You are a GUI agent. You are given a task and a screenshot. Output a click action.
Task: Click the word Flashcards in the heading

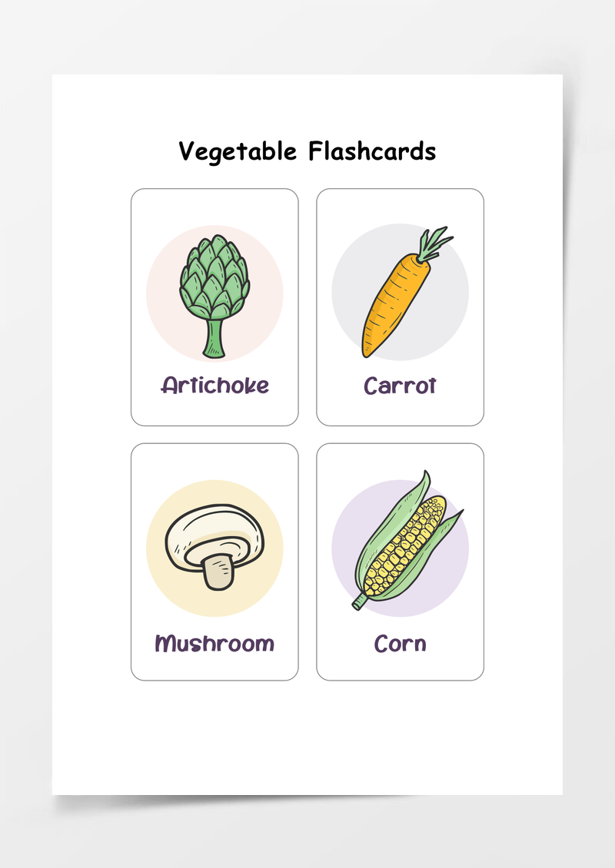point(372,151)
